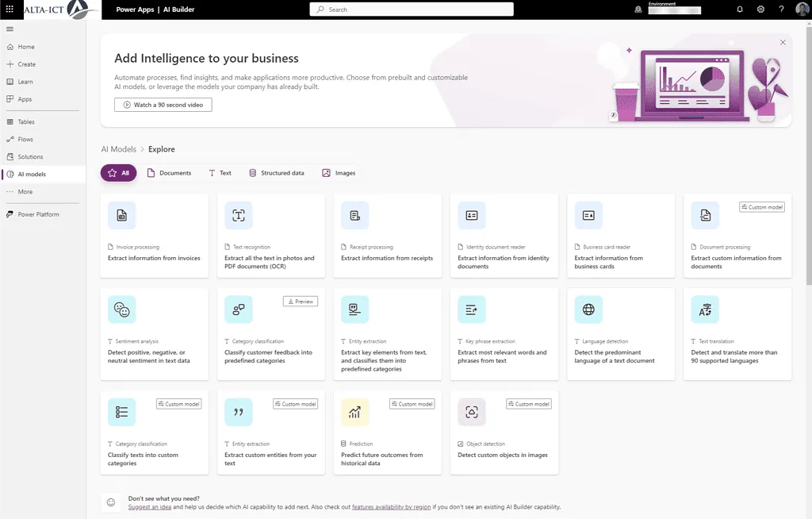Open the settings gear icon
This screenshot has height=519, width=812.
tap(760, 10)
